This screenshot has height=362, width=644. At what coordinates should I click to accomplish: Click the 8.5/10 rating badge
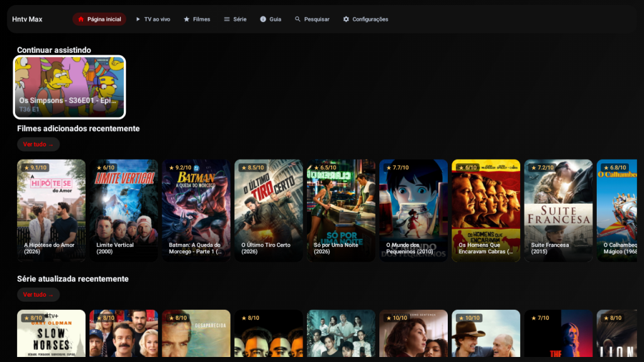click(253, 167)
